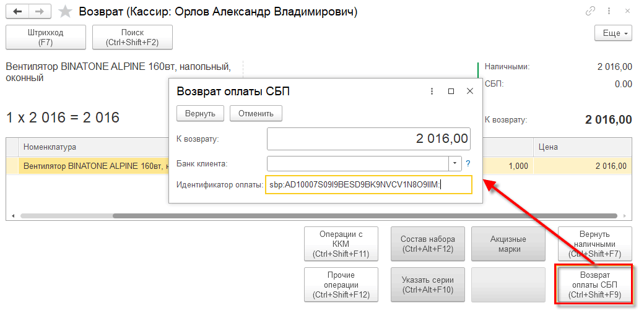Viewport: 644px width, 313px height.
Task: Click the help question mark next to Банк клиента
Action: click(x=468, y=163)
